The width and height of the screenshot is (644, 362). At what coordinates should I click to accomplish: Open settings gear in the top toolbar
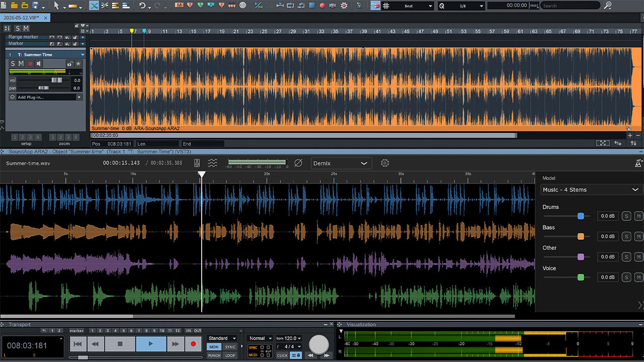(x=344, y=6)
